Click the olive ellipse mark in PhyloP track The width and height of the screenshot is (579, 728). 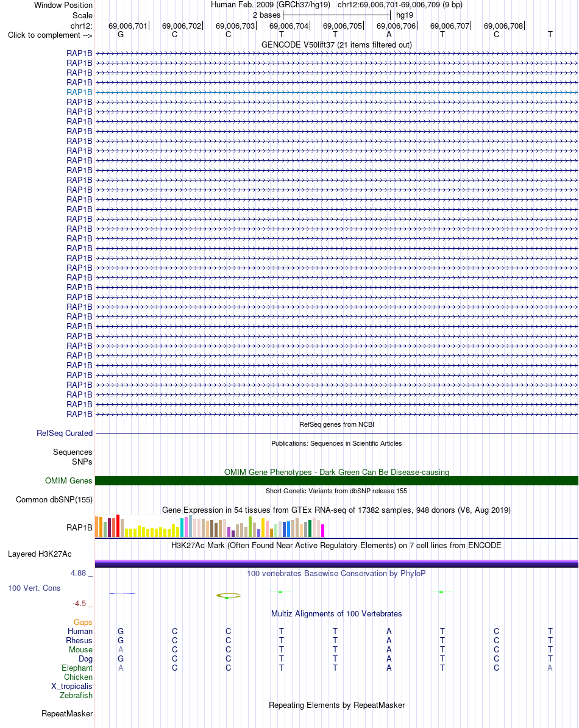[229, 595]
